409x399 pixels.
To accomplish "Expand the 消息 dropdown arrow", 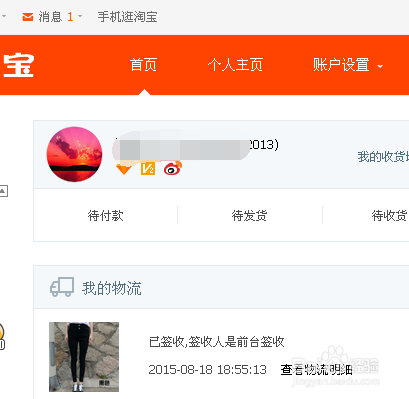I will click(x=80, y=16).
